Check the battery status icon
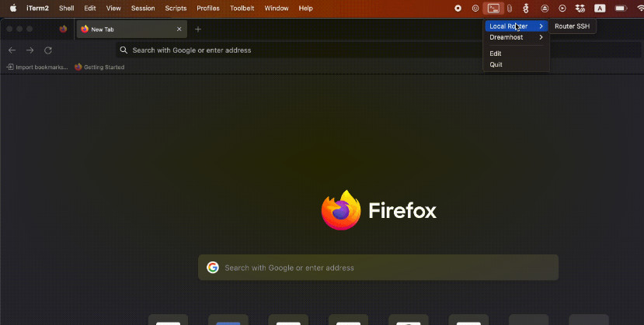The height and width of the screenshot is (325, 644). (621, 9)
